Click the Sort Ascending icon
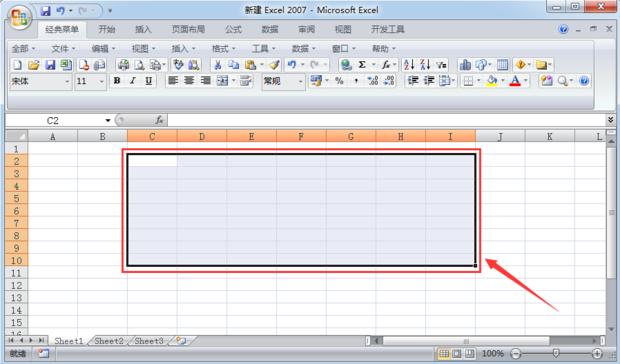Screen dimensions: 620x364 [x=409, y=64]
